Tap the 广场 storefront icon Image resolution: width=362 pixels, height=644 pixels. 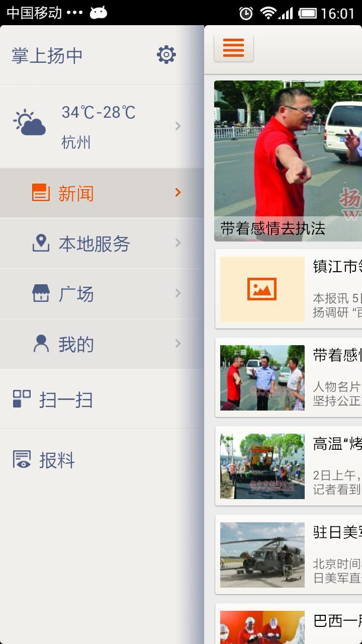(41, 293)
